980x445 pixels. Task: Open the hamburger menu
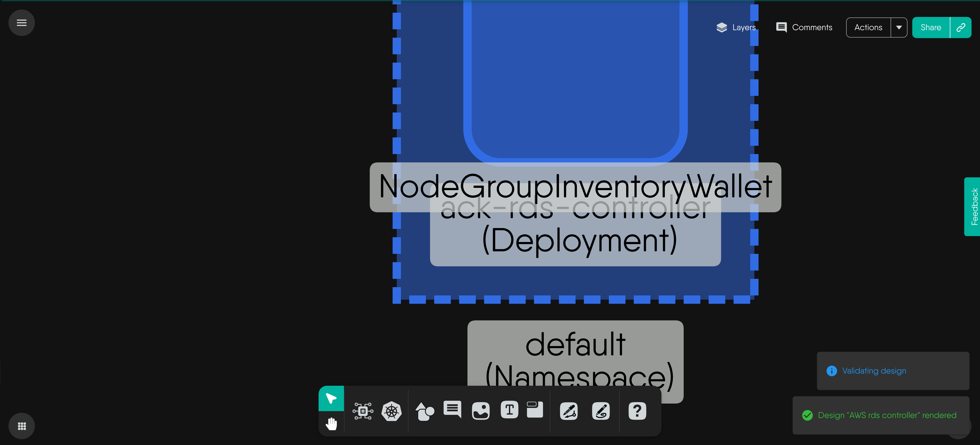22,23
